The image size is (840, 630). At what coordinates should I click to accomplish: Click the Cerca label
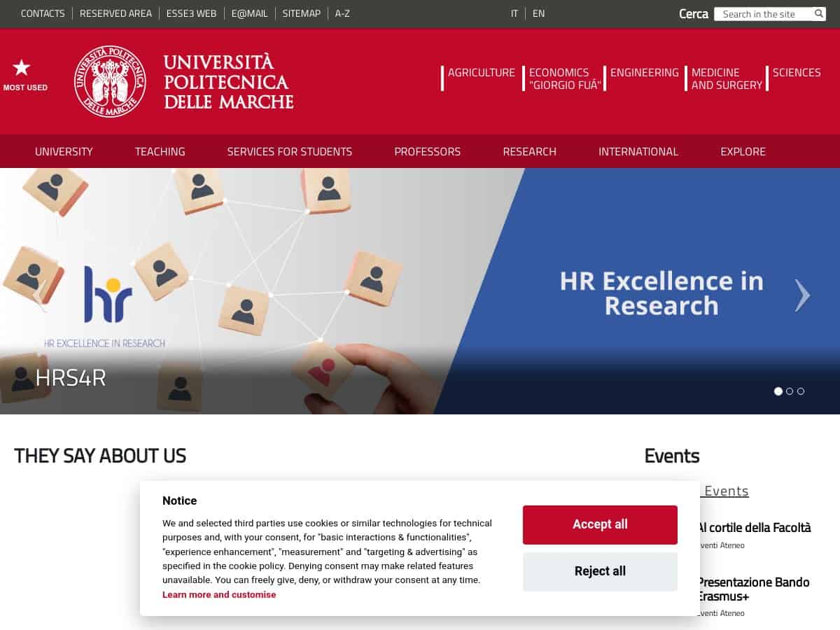coord(694,14)
